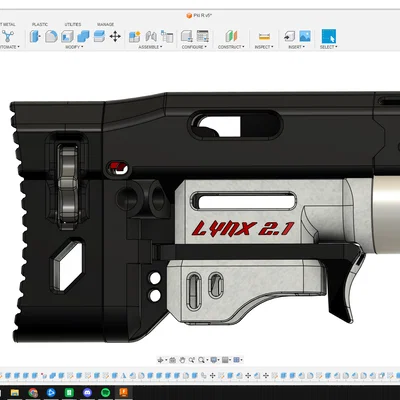This screenshot has height=400, width=400.
Task: Open Google Chrome from the taskbar
Action: click(x=33, y=392)
